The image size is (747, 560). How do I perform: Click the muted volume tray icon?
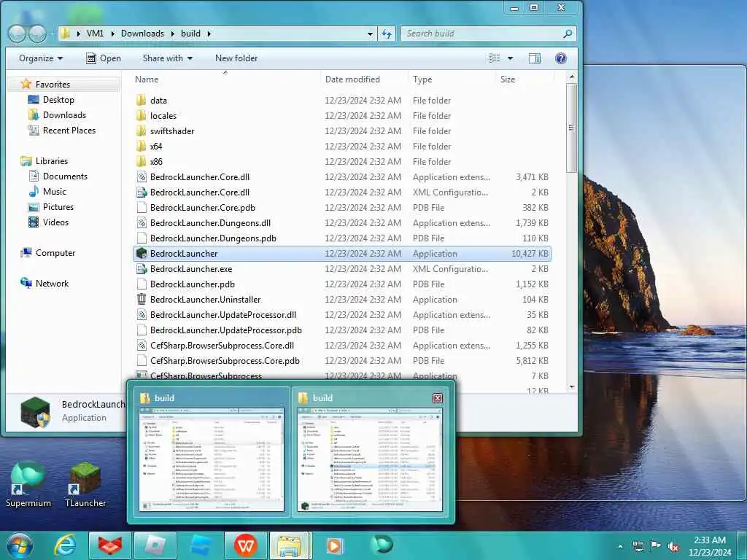tap(673, 547)
